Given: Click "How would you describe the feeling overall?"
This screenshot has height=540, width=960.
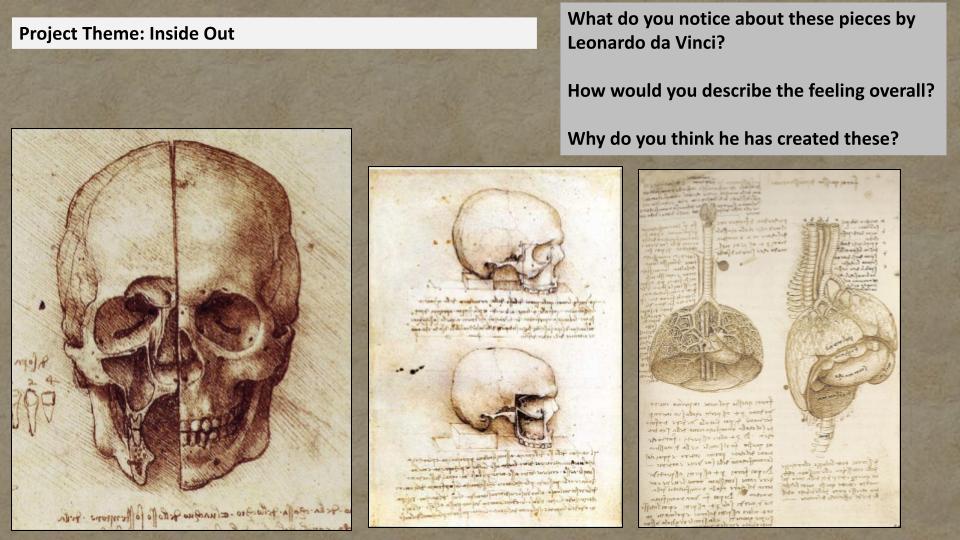Looking at the screenshot, I should click(x=750, y=90).
